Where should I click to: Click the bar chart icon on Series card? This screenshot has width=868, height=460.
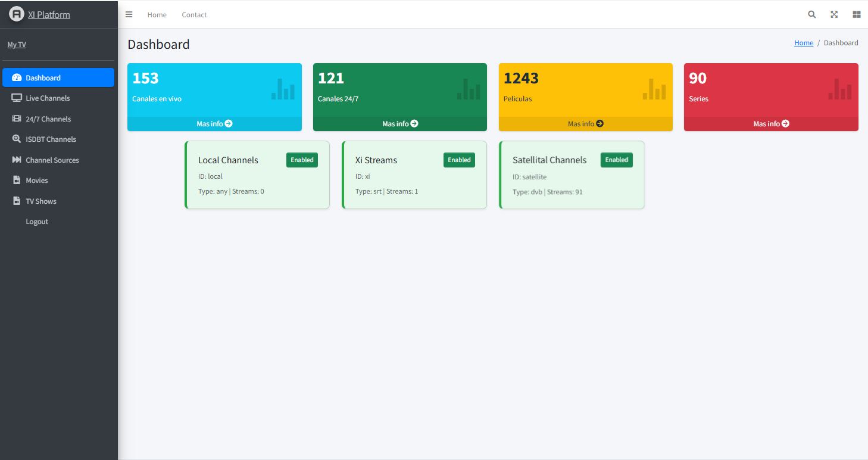(x=839, y=89)
